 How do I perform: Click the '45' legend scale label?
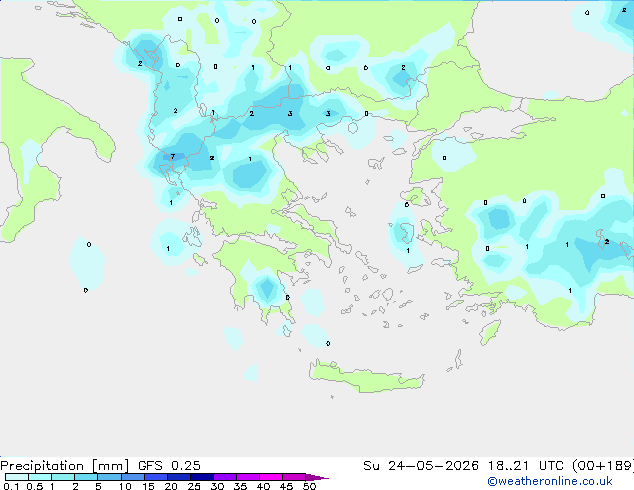click(x=286, y=486)
